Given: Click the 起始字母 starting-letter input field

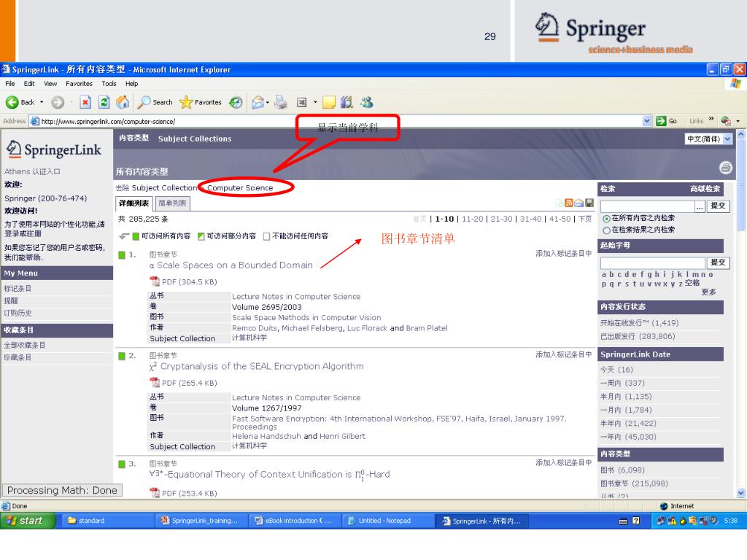Looking at the screenshot, I should (653, 262).
